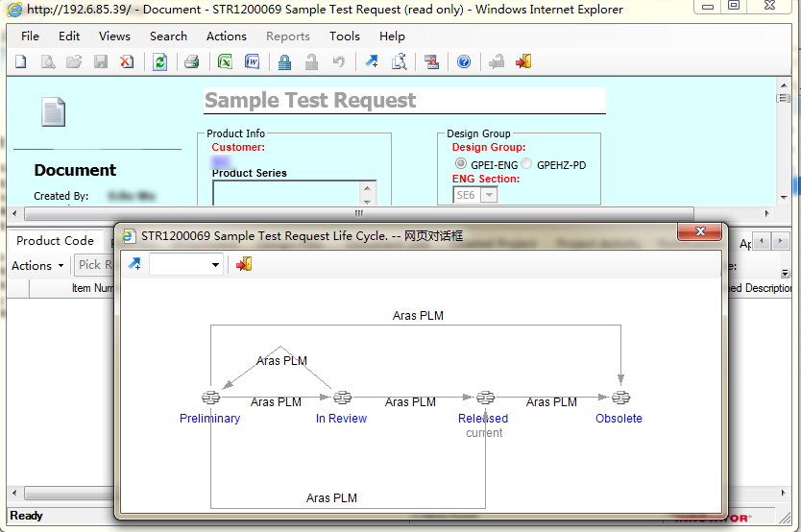Image resolution: width=801 pixels, height=532 pixels.
Task: Click the Preliminary state link
Action: pos(209,418)
